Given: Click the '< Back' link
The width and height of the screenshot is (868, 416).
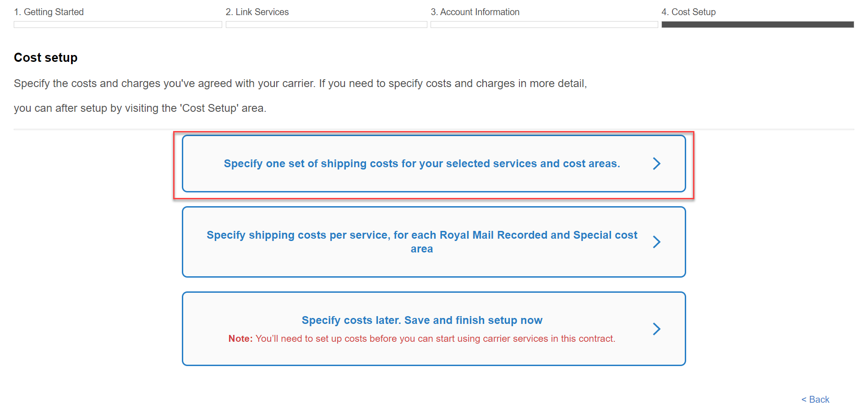Looking at the screenshot, I should (815, 400).
